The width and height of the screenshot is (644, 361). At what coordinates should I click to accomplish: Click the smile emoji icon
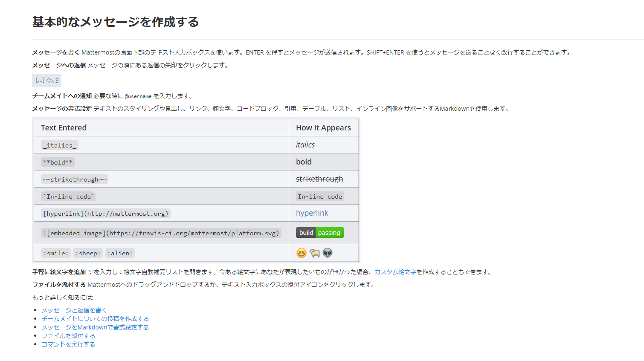(x=301, y=253)
